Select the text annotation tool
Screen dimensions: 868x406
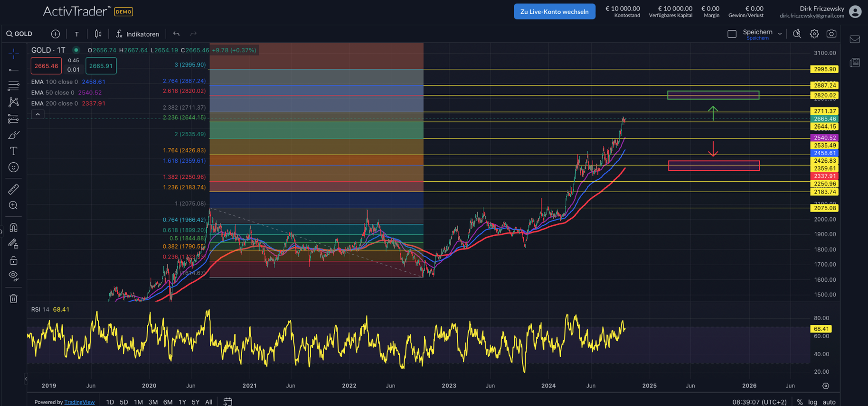(x=13, y=151)
